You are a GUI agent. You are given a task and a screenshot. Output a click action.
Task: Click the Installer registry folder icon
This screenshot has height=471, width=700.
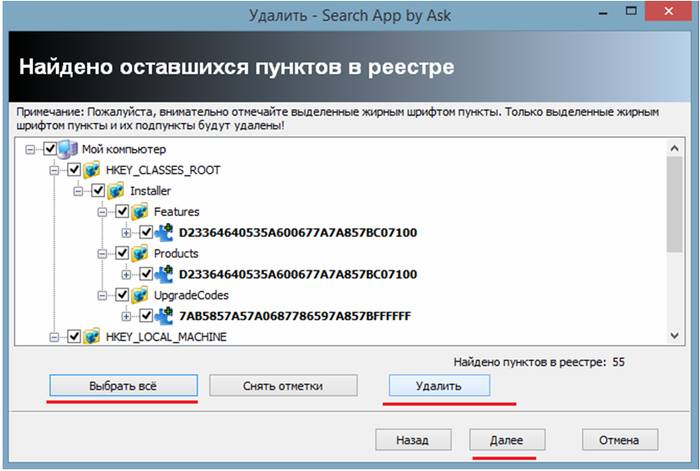[117, 191]
